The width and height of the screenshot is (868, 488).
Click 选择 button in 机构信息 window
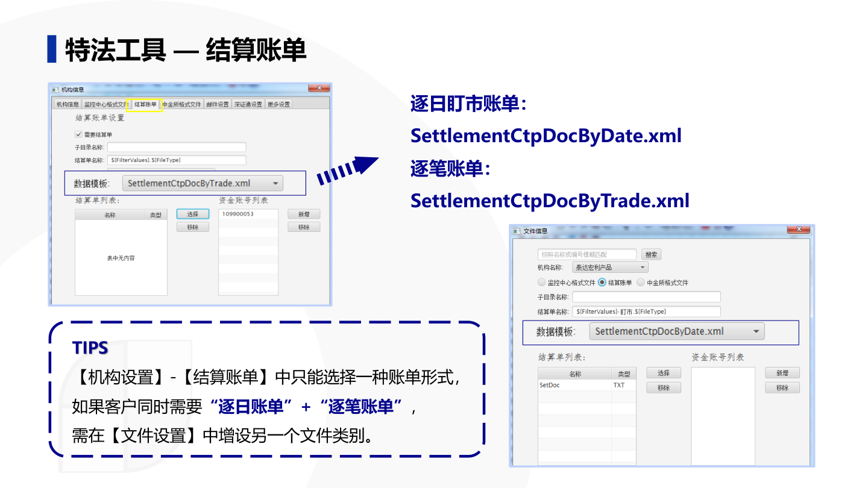(x=193, y=214)
